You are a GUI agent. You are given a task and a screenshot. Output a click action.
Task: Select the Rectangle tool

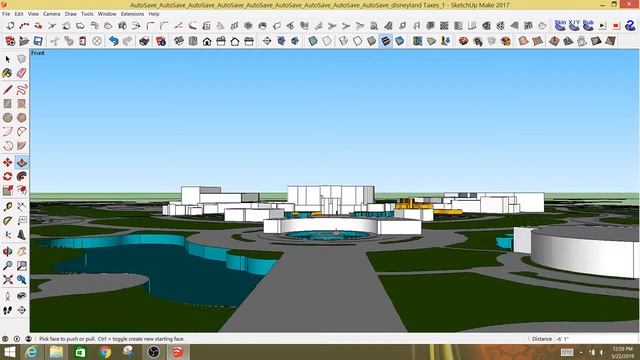[x=7, y=104]
